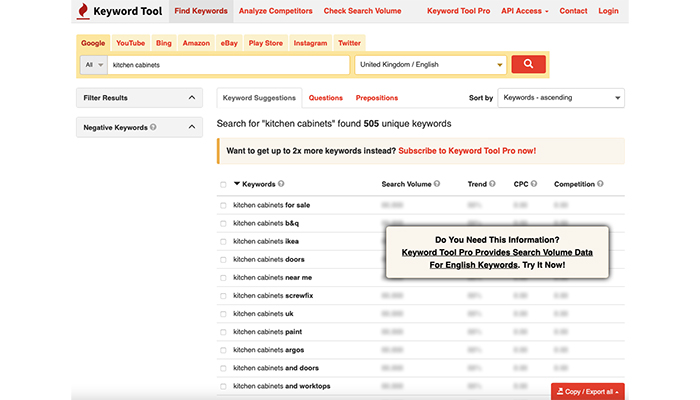The width and height of the screenshot is (700, 400).
Task: Click the 'Keyword Tool Pro Provides Search Volume Data' link
Action: [497, 253]
